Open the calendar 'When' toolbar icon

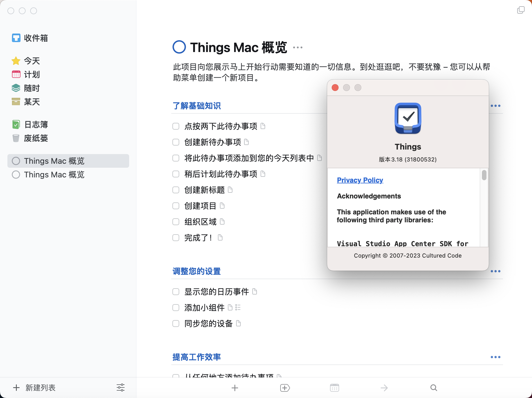[x=335, y=388]
